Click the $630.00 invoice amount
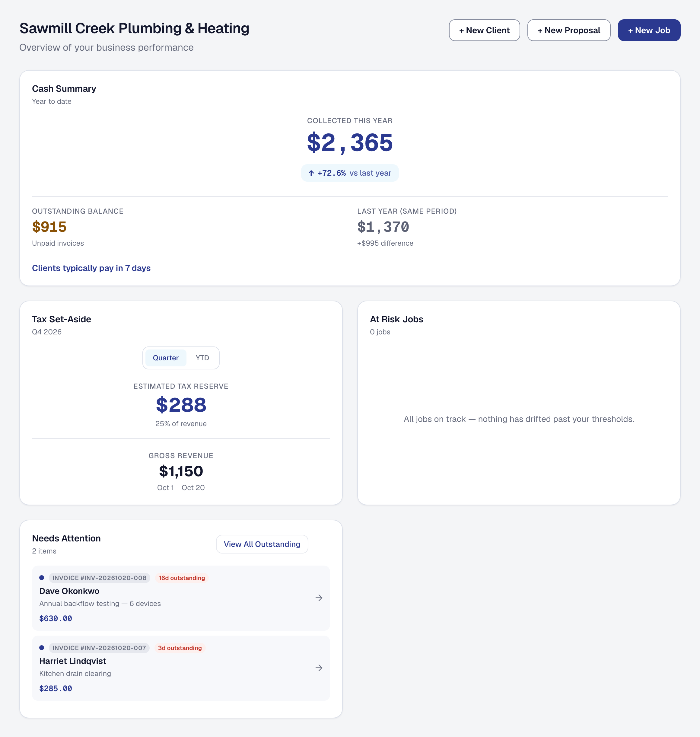This screenshot has height=737, width=700. click(x=56, y=618)
